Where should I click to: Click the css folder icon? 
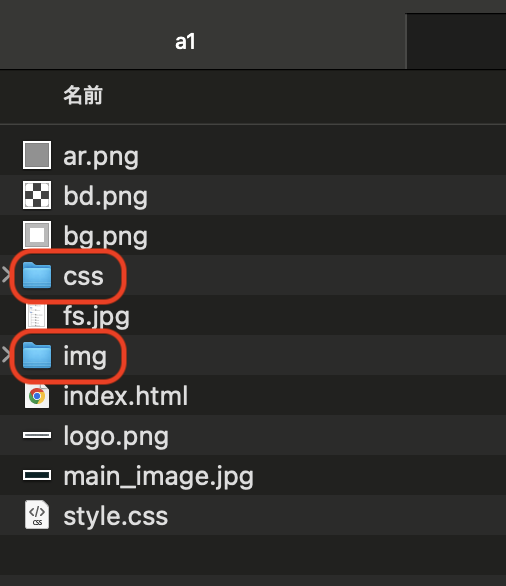37,275
